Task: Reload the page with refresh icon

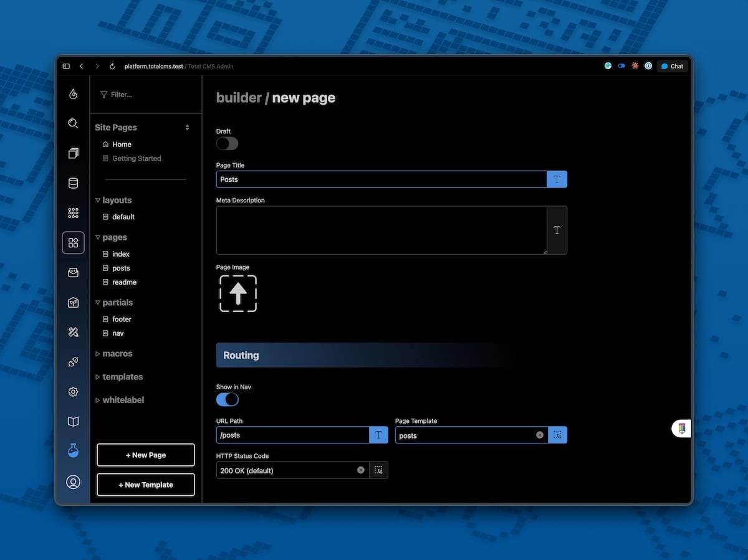Action: 112,66
